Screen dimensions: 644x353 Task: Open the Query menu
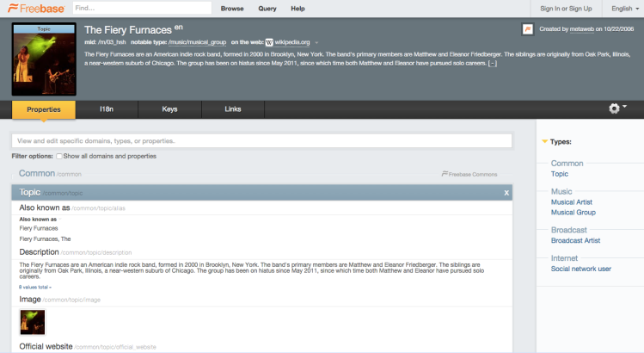267,9
